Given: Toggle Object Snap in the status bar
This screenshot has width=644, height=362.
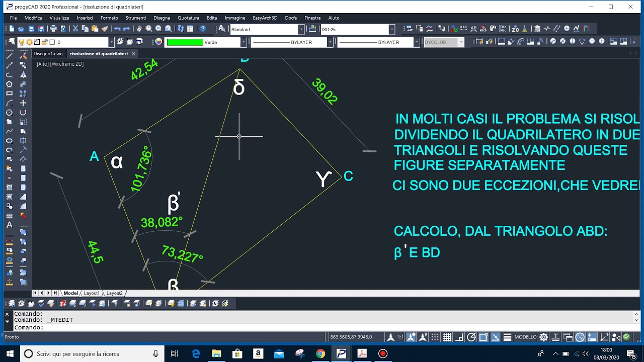Looking at the screenshot, I should [x=484, y=337].
